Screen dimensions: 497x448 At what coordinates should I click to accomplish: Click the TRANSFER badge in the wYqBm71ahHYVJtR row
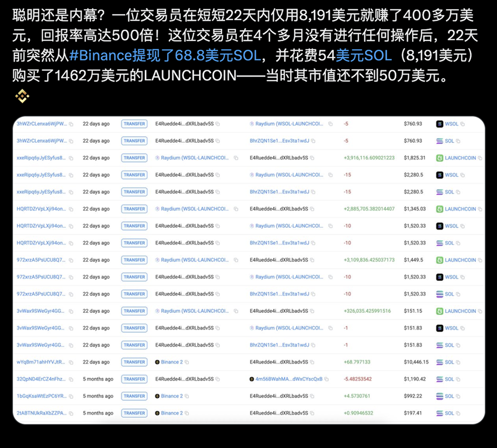click(134, 362)
